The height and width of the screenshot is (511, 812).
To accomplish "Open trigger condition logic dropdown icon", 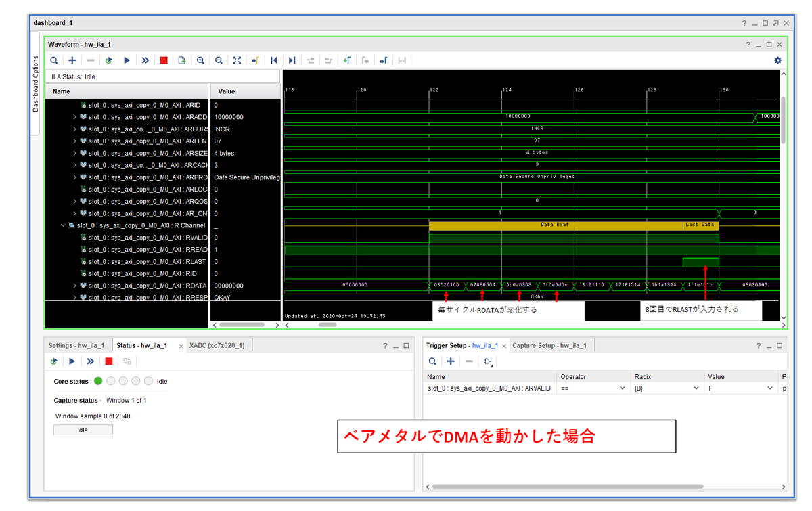I will coord(488,361).
